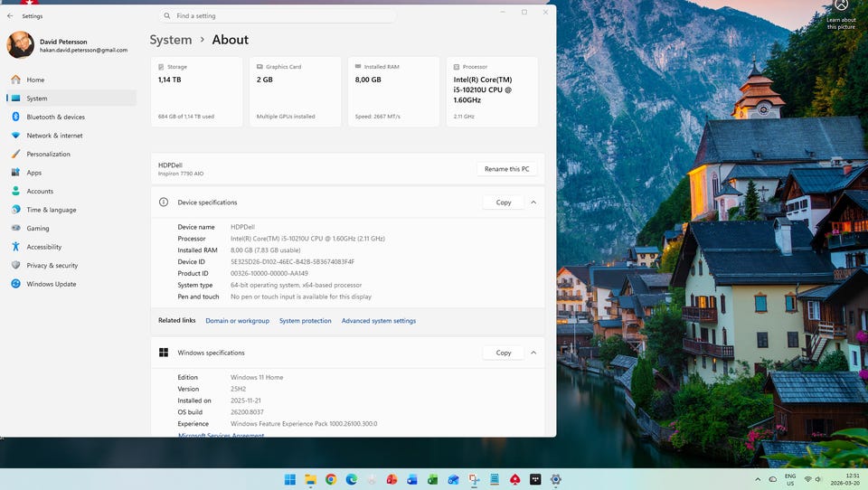Open the Advanced system settings link
The height and width of the screenshot is (490, 868).
tap(378, 321)
